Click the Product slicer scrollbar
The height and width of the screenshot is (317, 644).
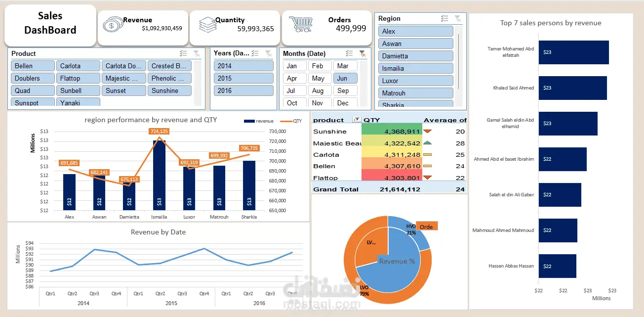click(x=198, y=83)
